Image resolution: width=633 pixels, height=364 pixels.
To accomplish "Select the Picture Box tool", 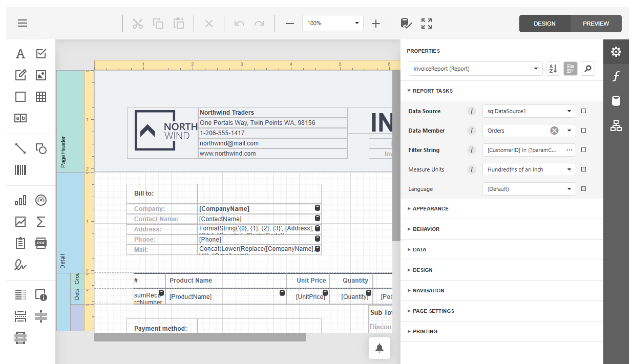I will [41, 75].
